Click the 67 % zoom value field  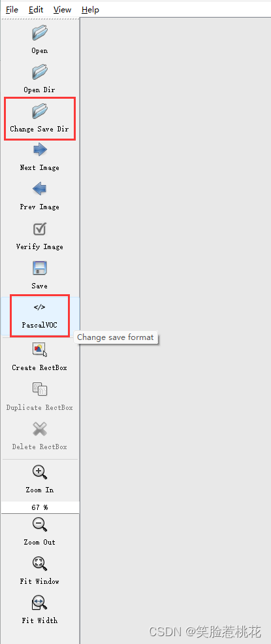pyautogui.click(x=40, y=507)
